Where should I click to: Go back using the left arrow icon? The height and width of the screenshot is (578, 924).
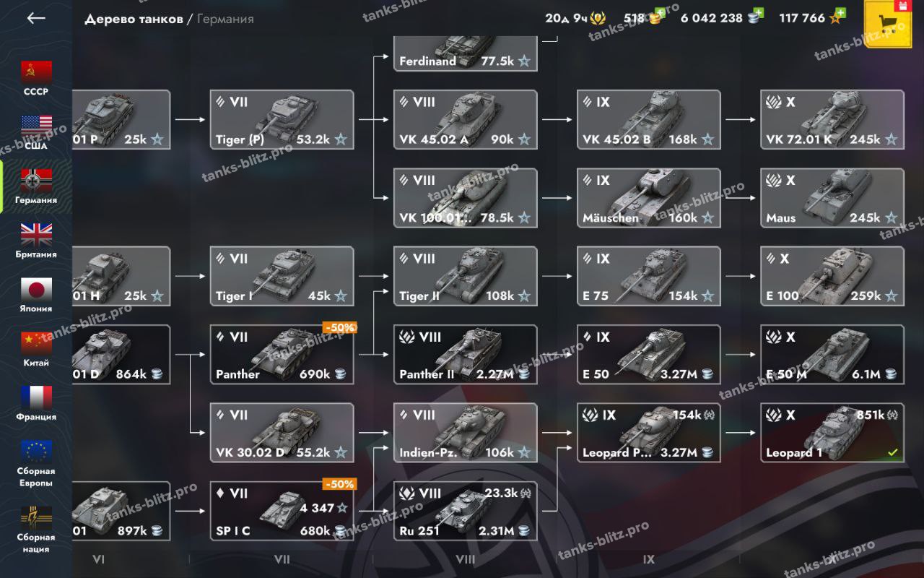pos(36,18)
